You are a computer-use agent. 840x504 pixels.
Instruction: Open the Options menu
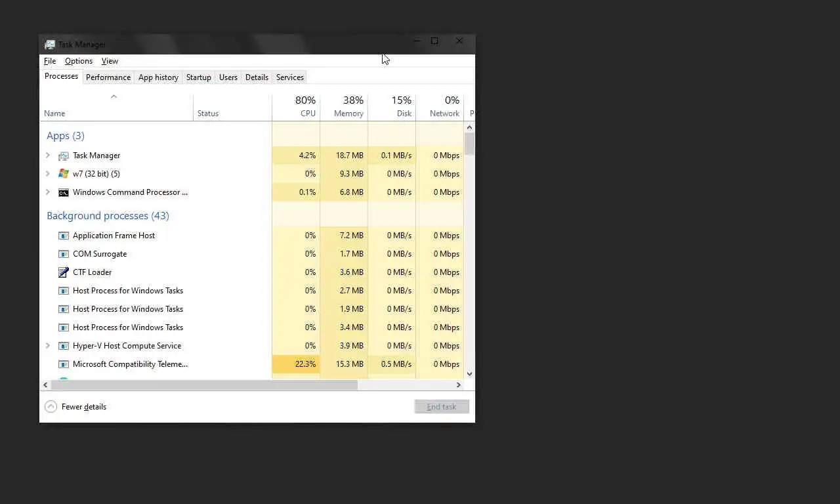[79, 61]
